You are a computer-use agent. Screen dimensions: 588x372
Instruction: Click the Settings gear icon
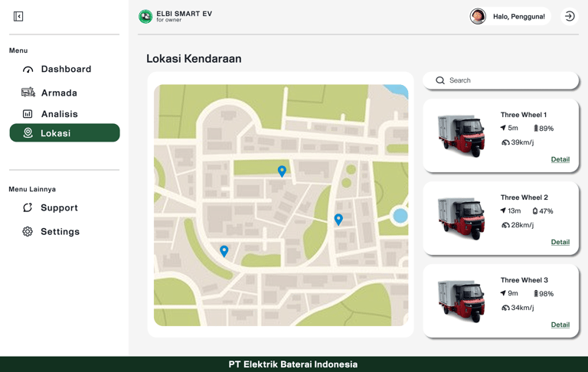(x=28, y=231)
